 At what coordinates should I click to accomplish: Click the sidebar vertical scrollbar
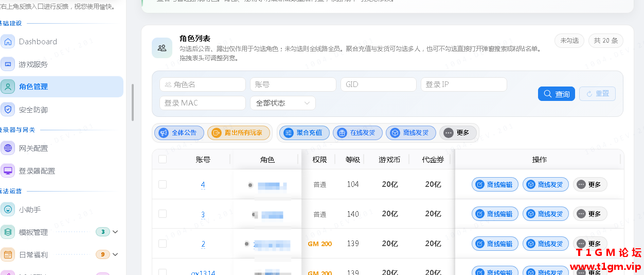[132, 102]
